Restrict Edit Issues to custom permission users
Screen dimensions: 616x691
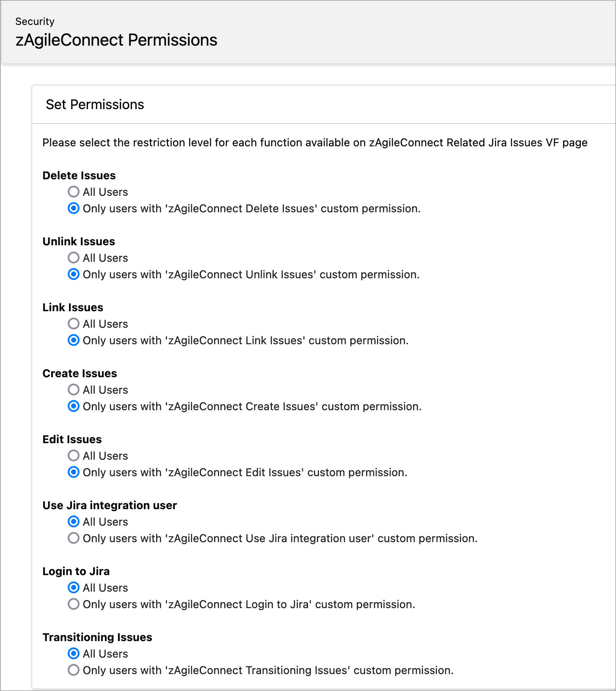[74, 472]
